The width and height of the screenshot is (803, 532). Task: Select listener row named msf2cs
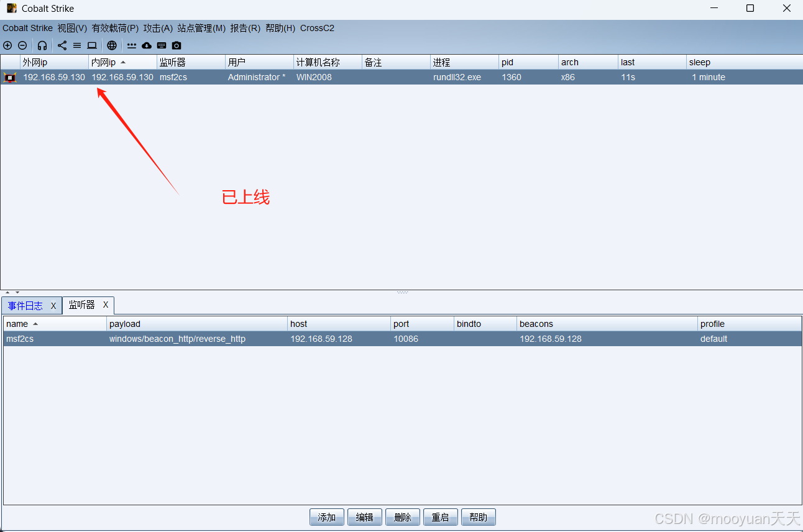[403, 339]
